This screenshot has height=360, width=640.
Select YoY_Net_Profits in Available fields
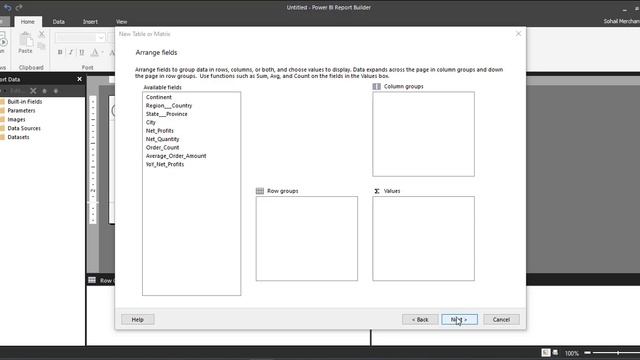[165, 164]
